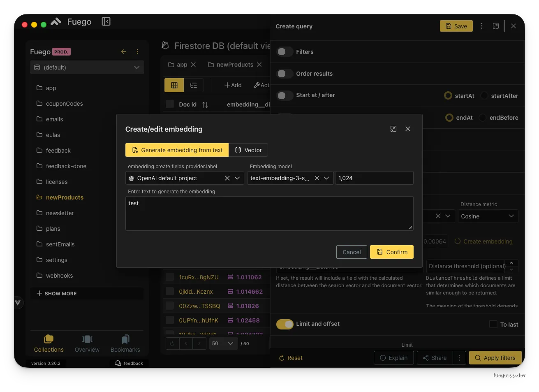Select the grid view icon
Screen dimensions: 539x392
[x=174, y=85]
